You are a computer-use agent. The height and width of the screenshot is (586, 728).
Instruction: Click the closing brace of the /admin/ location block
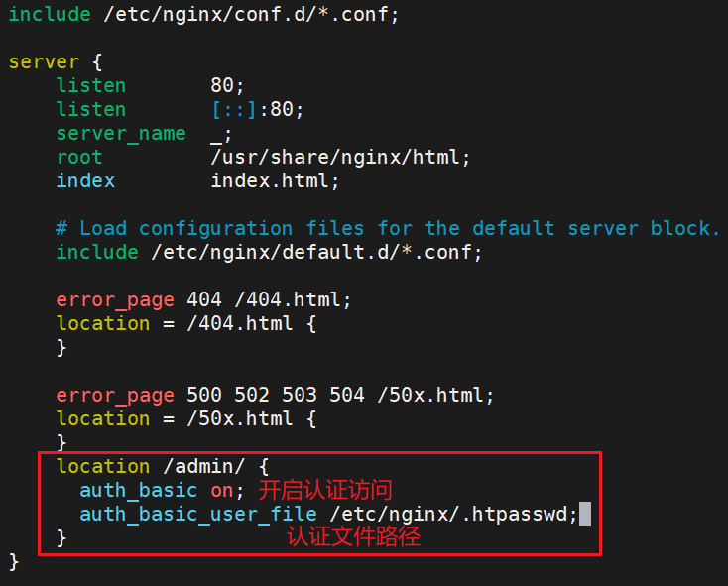[x=61, y=538]
